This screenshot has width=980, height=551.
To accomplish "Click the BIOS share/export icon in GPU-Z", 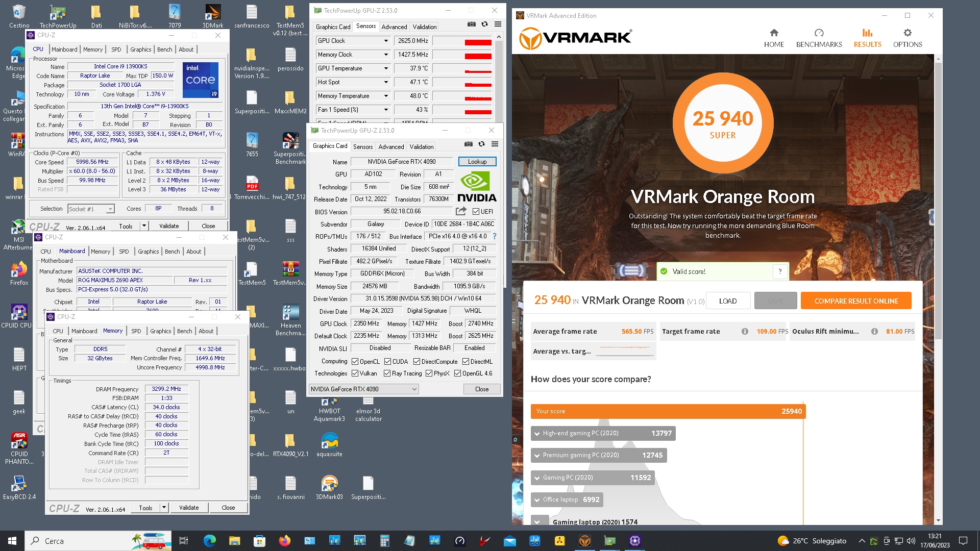I will click(x=461, y=211).
